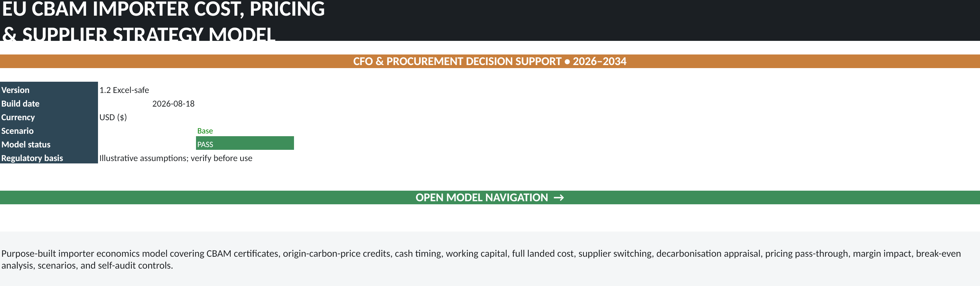The width and height of the screenshot is (980, 286).
Task: Click the right arrow after OPEN MODEL NAVIGATION
Action: 558,198
